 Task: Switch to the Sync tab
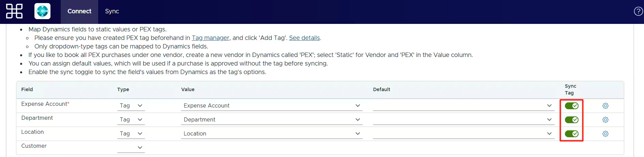(112, 11)
